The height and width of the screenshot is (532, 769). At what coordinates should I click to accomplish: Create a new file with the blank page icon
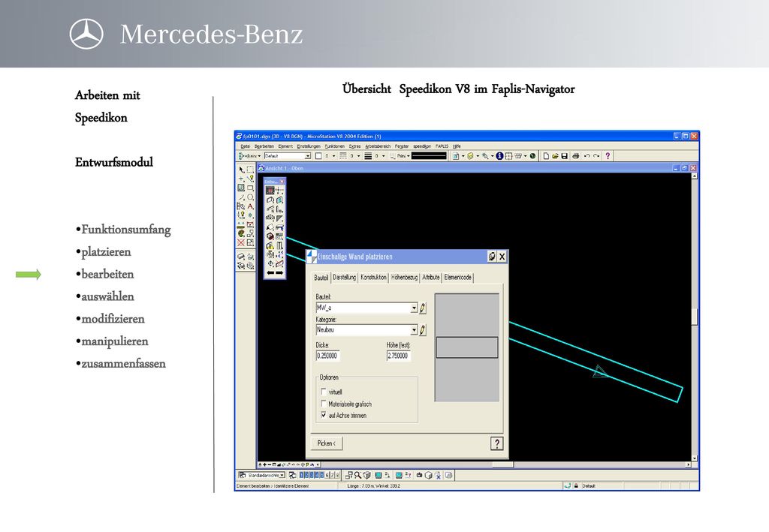click(546, 156)
